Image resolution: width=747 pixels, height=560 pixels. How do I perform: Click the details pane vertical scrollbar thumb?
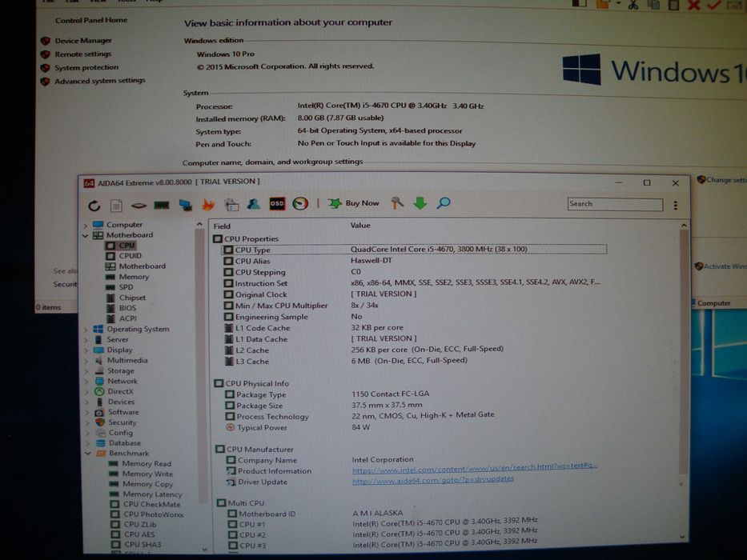pos(684,352)
